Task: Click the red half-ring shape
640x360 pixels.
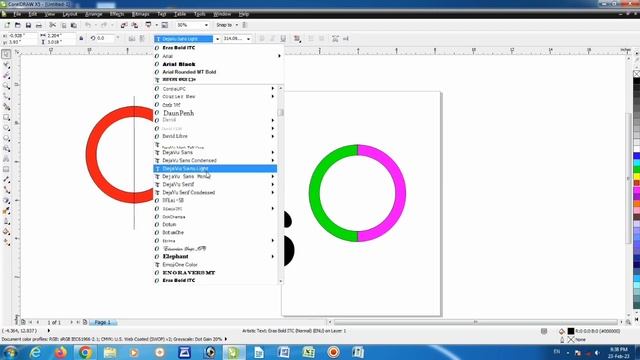Action: (x=91, y=155)
